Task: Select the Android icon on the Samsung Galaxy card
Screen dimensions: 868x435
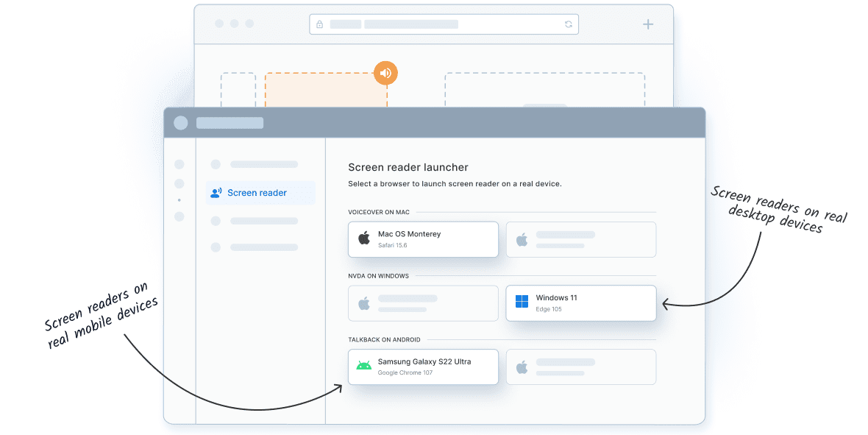Action: click(x=363, y=364)
